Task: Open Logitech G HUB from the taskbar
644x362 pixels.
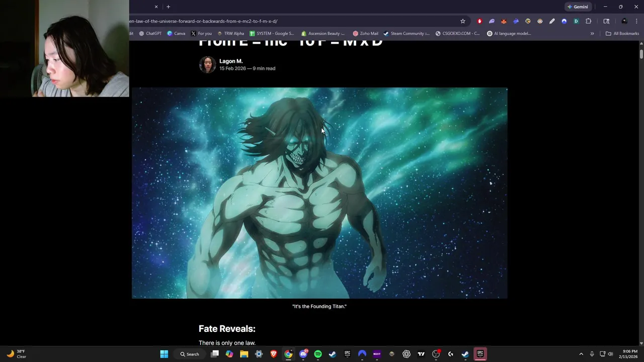Action: pos(451,354)
